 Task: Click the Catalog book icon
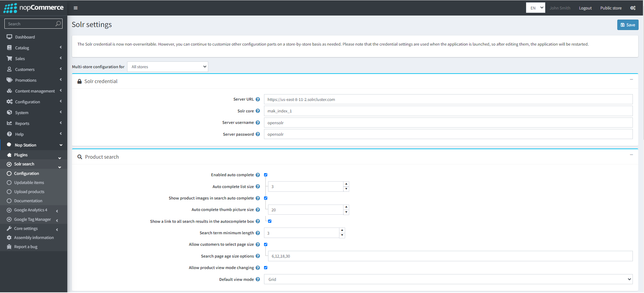(x=9, y=48)
